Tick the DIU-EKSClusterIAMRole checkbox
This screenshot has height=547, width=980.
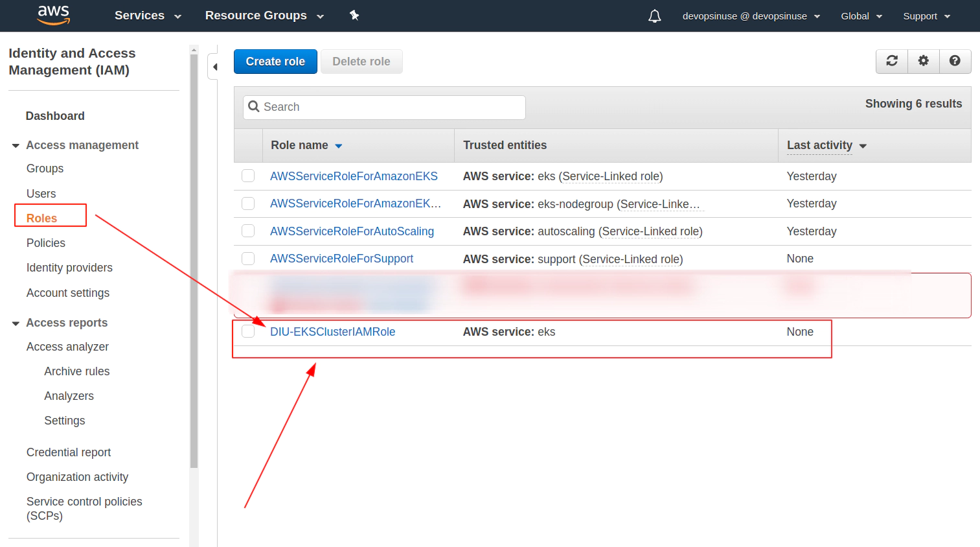tap(248, 331)
